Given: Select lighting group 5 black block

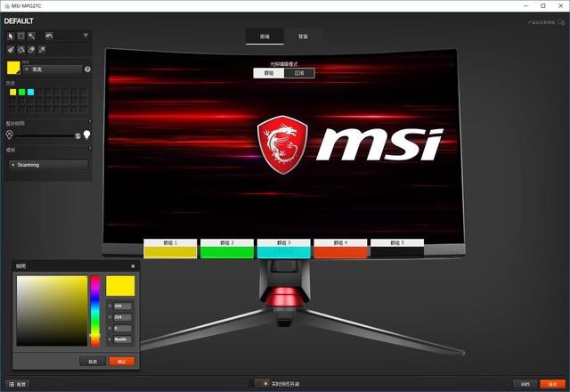Looking at the screenshot, I should [x=397, y=249].
